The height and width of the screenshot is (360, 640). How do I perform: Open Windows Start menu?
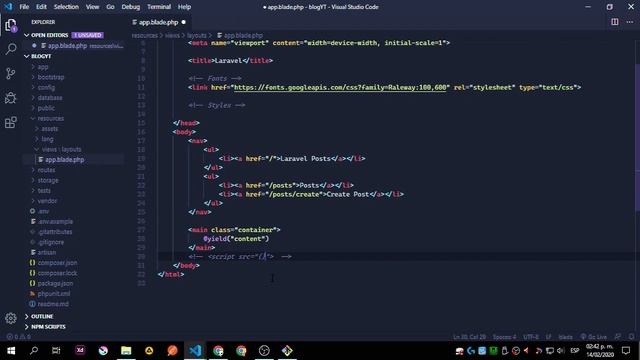tap(11, 351)
